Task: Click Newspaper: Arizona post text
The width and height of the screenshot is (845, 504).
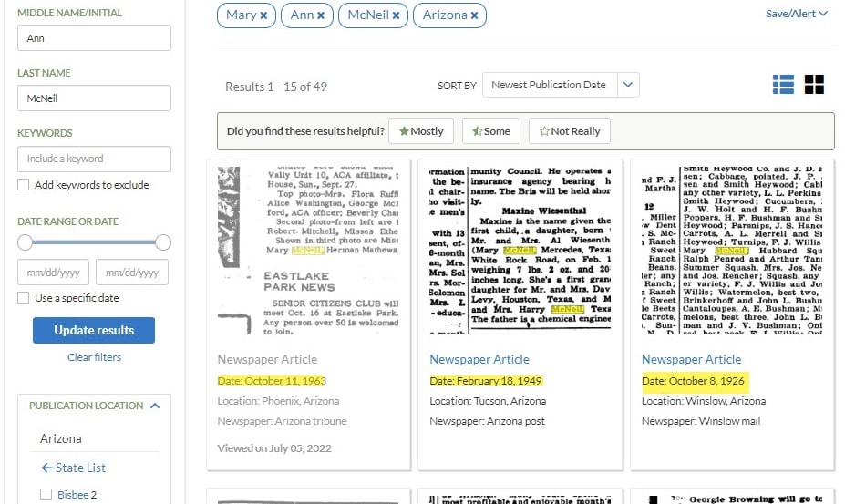Action: point(487,421)
